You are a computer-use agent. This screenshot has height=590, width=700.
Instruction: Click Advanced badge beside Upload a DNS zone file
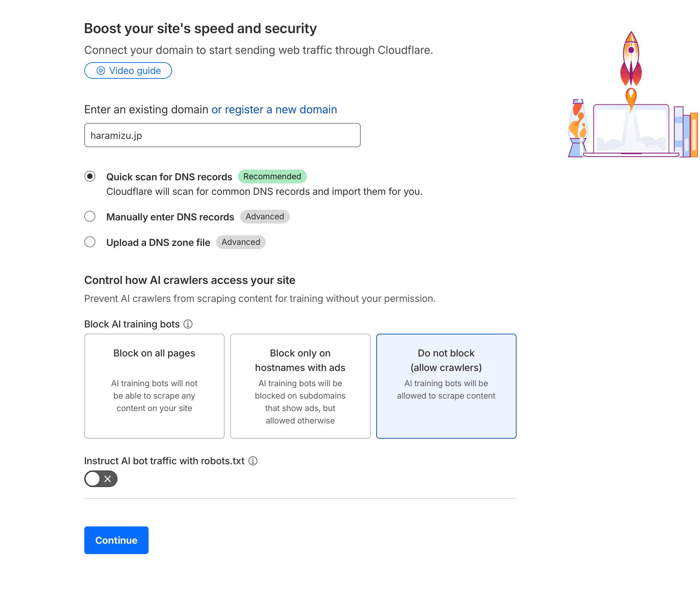coord(241,242)
